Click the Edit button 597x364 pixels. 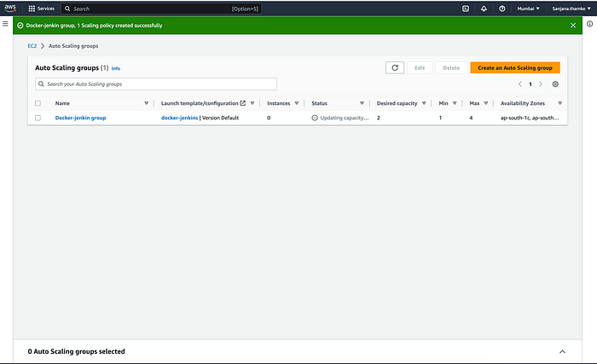point(420,68)
